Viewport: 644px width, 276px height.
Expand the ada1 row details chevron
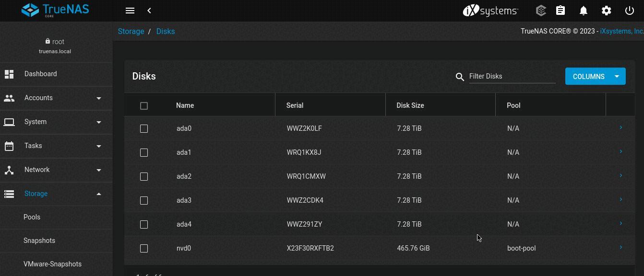point(620,152)
